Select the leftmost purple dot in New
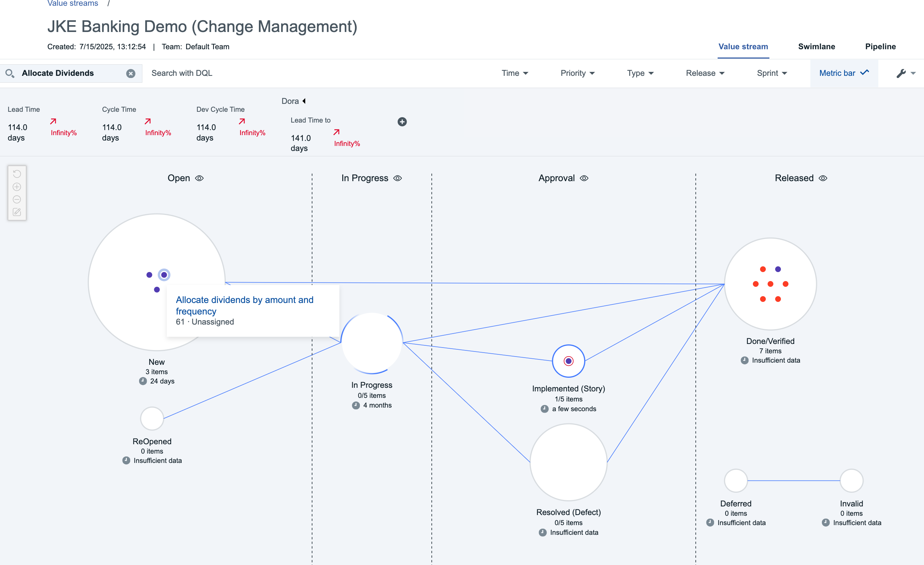924x565 pixels. pos(149,275)
